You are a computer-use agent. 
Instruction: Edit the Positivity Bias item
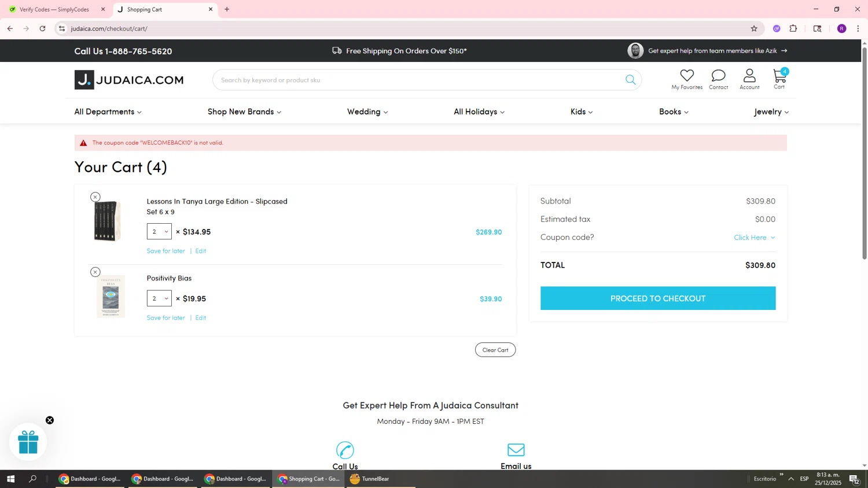click(x=201, y=318)
